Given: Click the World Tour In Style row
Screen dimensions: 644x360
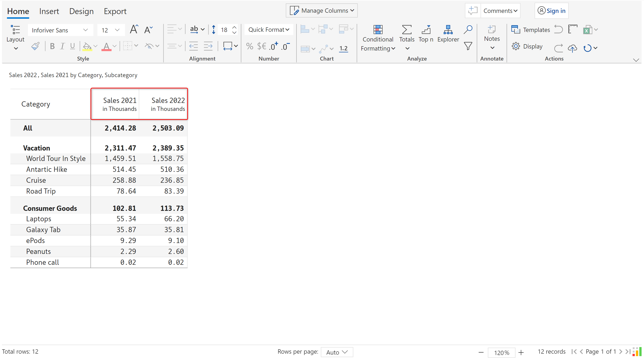Looking at the screenshot, I should [99, 158].
